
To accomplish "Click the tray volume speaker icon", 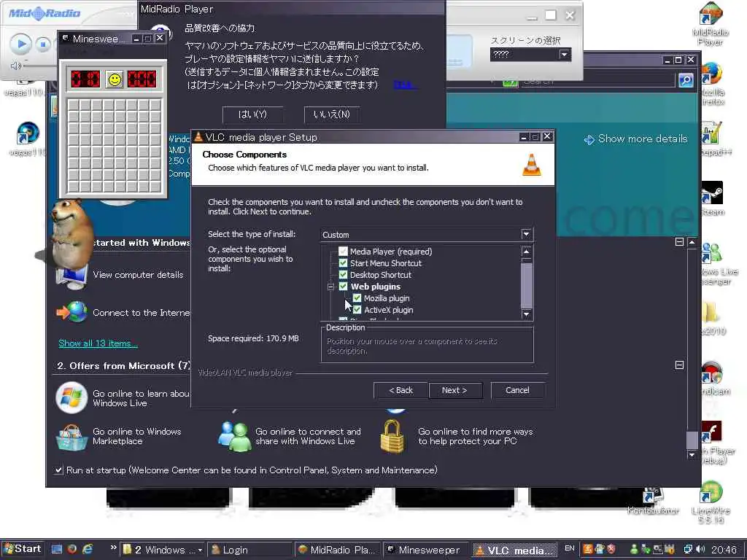I will tap(700, 549).
